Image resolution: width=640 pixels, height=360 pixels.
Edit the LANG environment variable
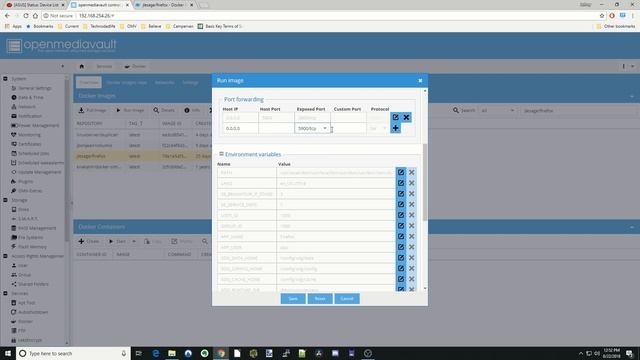[401, 183]
